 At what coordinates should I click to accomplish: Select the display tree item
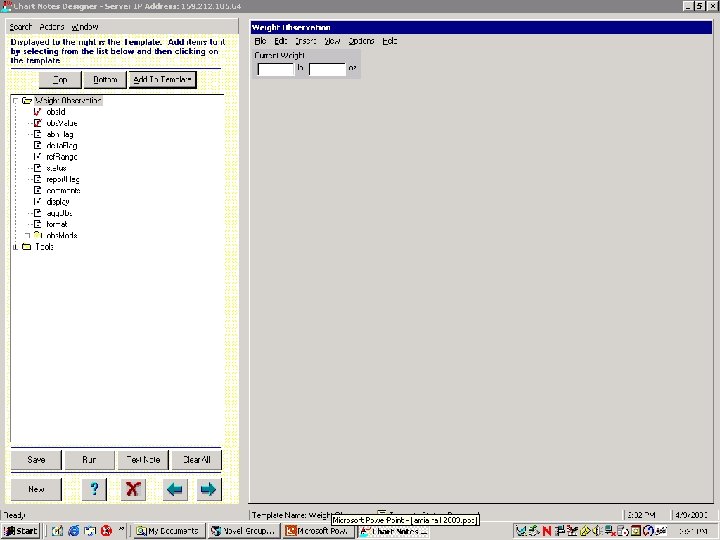coord(58,202)
